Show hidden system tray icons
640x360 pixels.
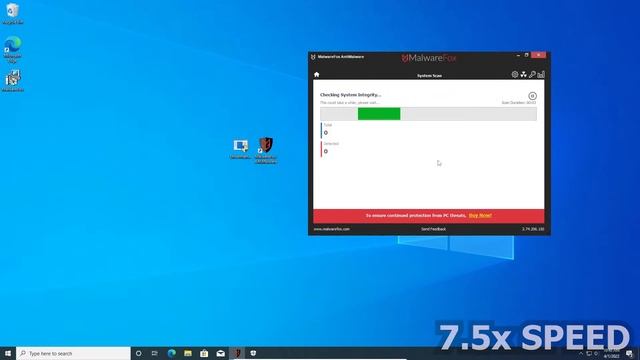pos(581,353)
